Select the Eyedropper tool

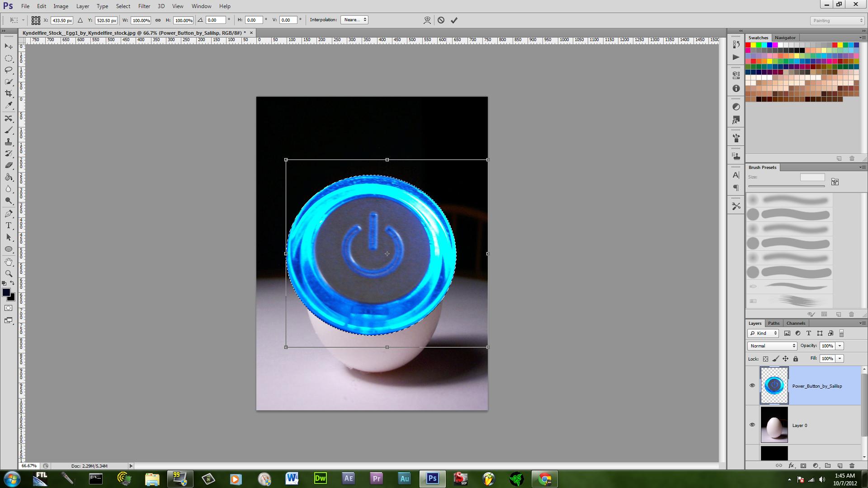click(9, 105)
